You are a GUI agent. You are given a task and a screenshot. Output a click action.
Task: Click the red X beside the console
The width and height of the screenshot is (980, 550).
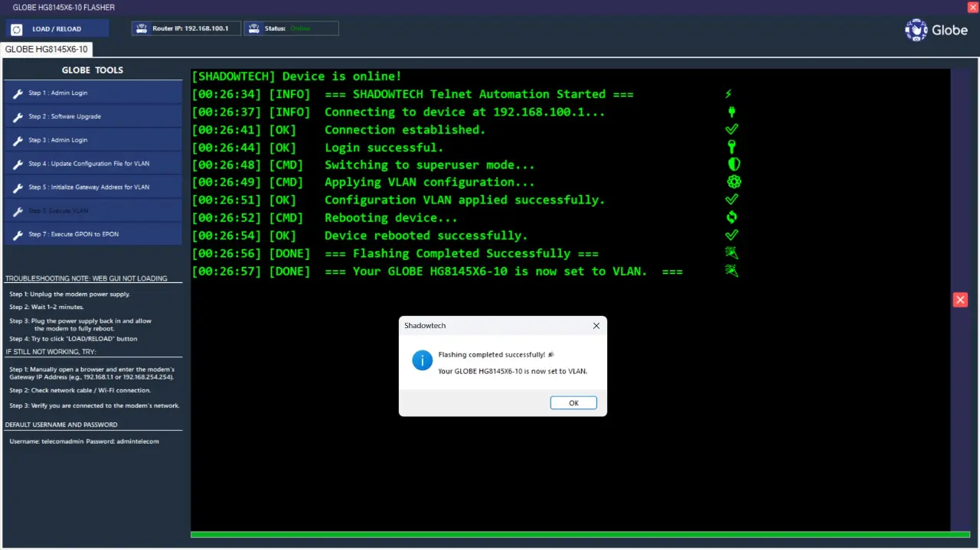(960, 300)
